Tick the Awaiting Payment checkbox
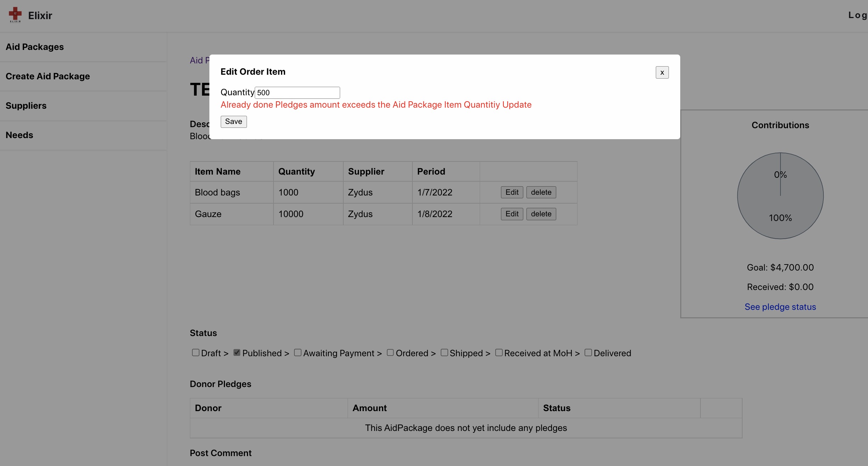Image resolution: width=868 pixels, height=466 pixels. click(x=298, y=353)
